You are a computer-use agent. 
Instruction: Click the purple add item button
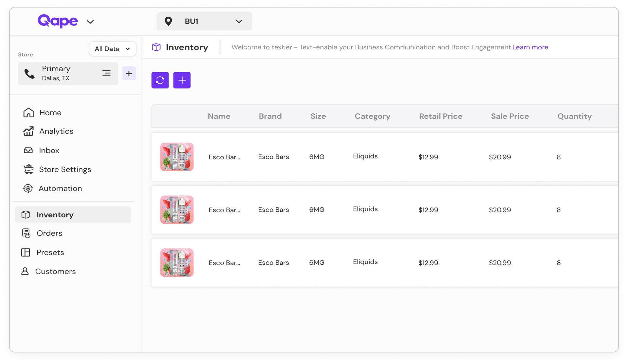pos(182,80)
